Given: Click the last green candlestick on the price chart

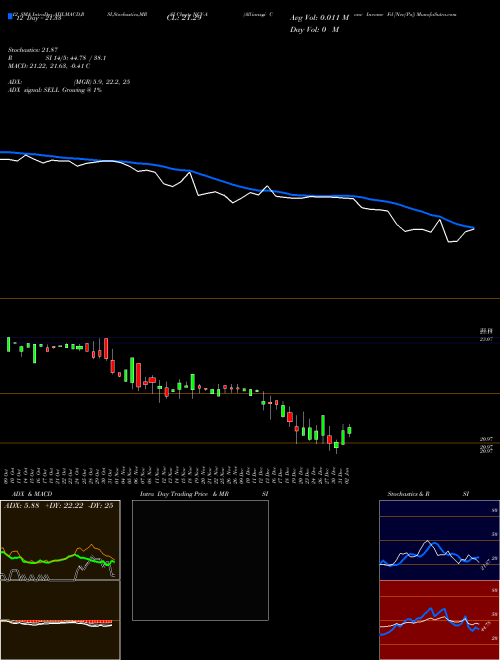Looking at the screenshot, I should pos(349,430).
